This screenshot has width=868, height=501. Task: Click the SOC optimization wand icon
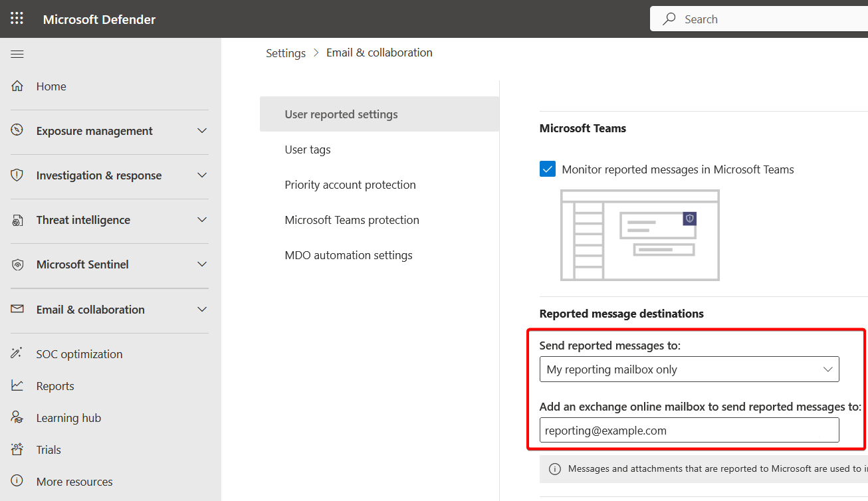point(17,353)
